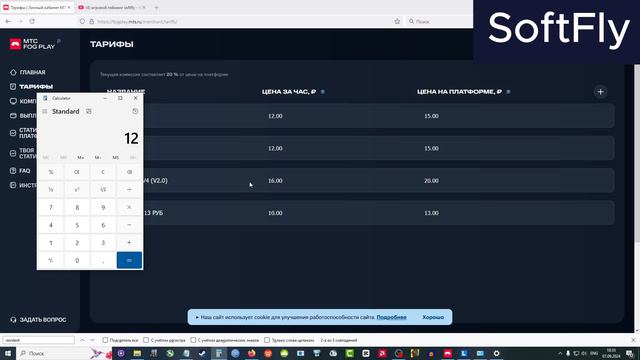Click the info icon next to ЦЕНА ЗА ЧАС

point(323,92)
